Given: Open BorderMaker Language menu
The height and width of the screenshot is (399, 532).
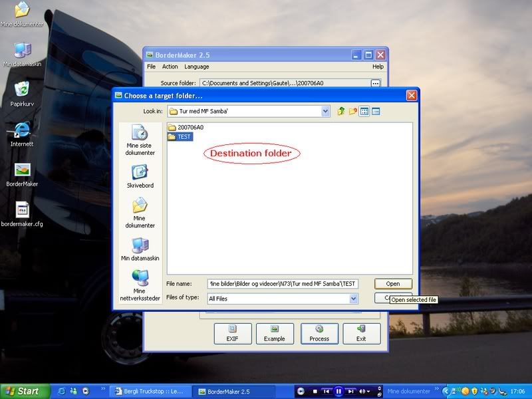Looking at the screenshot, I should click(197, 66).
